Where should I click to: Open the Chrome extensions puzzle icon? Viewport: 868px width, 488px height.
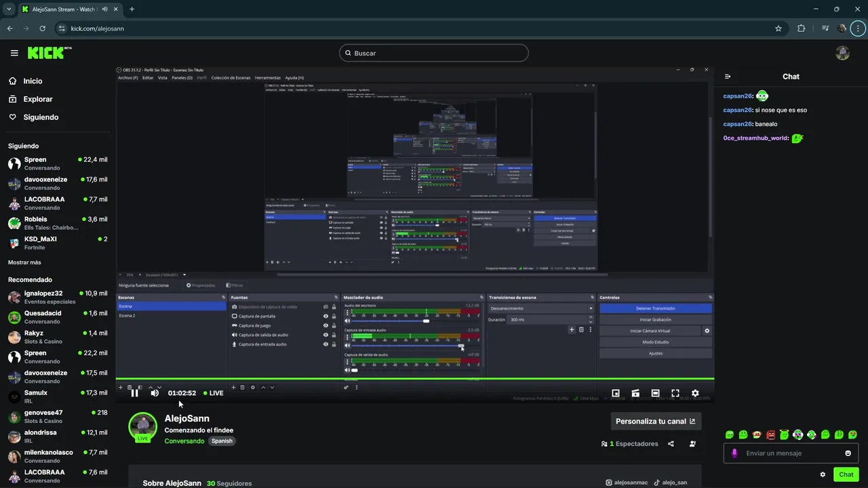[802, 28]
